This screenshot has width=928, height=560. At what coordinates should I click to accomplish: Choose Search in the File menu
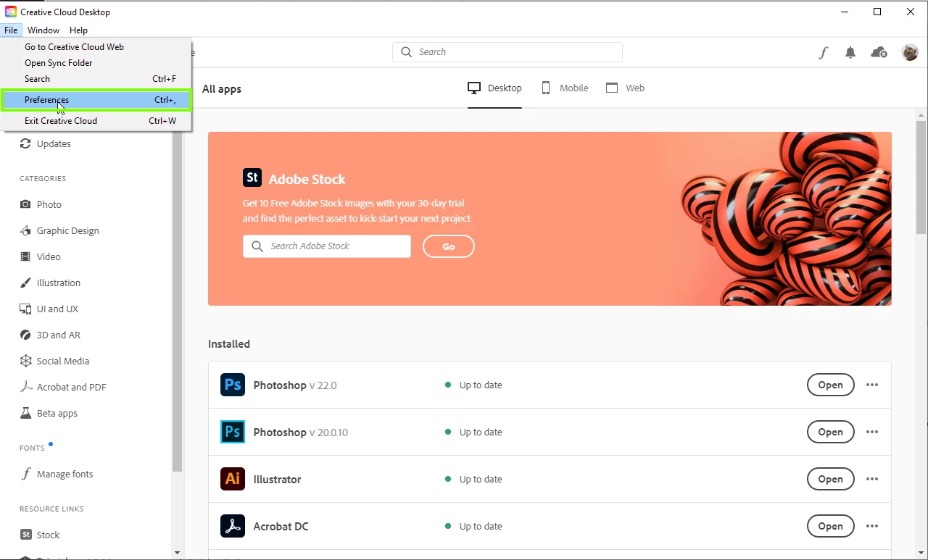(x=96, y=79)
